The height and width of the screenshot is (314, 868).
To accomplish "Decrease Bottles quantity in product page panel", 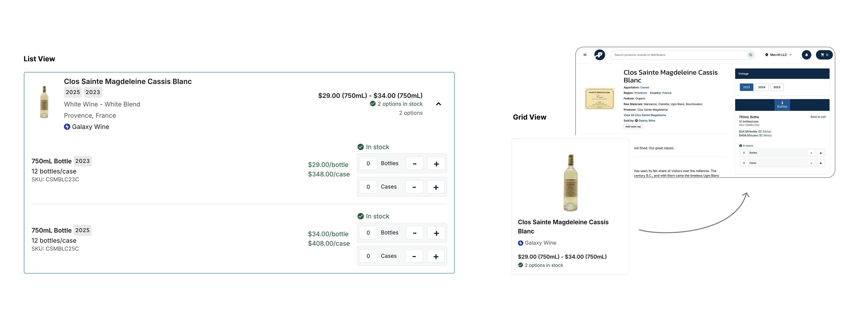I will (x=811, y=153).
